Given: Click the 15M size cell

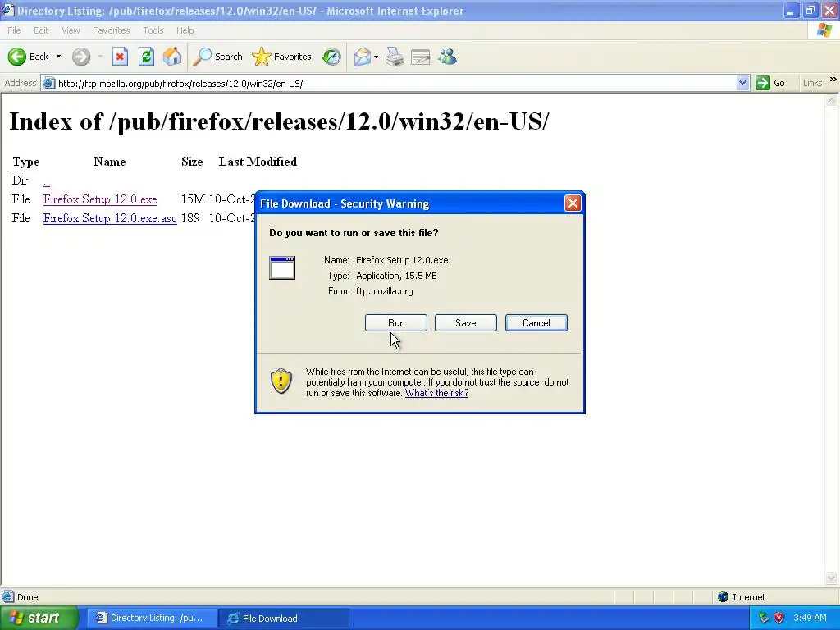Looking at the screenshot, I should (193, 199).
